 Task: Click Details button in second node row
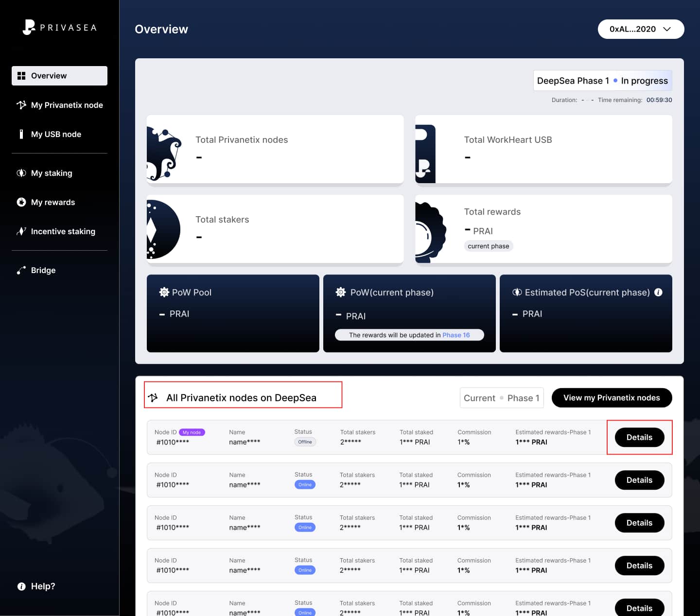639,480
